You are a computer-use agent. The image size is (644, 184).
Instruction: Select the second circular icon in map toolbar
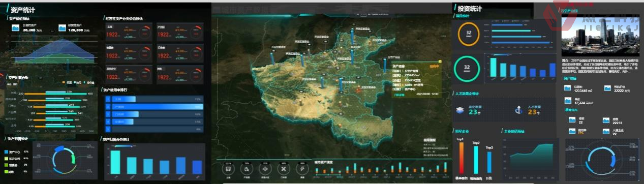(247, 168)
